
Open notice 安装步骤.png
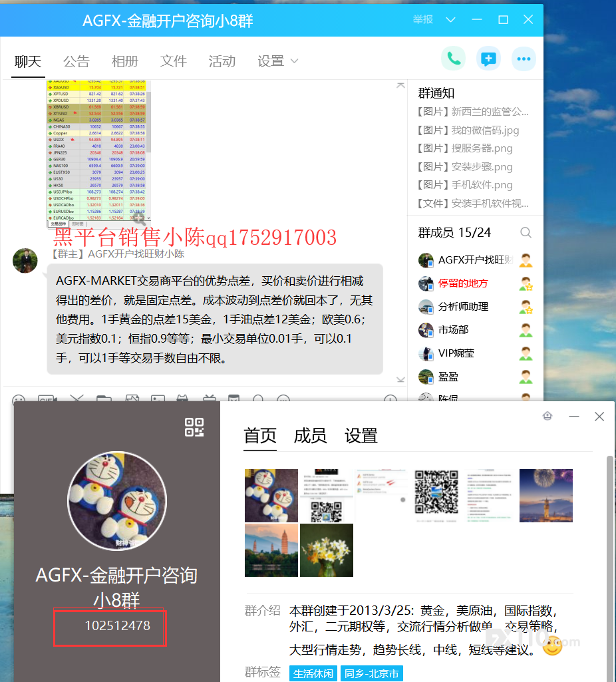tap(465, 166)
